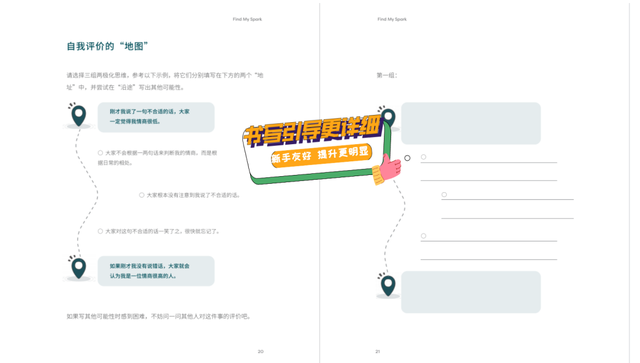Select the circle before "大家根本没有注意到"
The width and height of the screenshot is (640, 363).
click(x=142, y=195)
